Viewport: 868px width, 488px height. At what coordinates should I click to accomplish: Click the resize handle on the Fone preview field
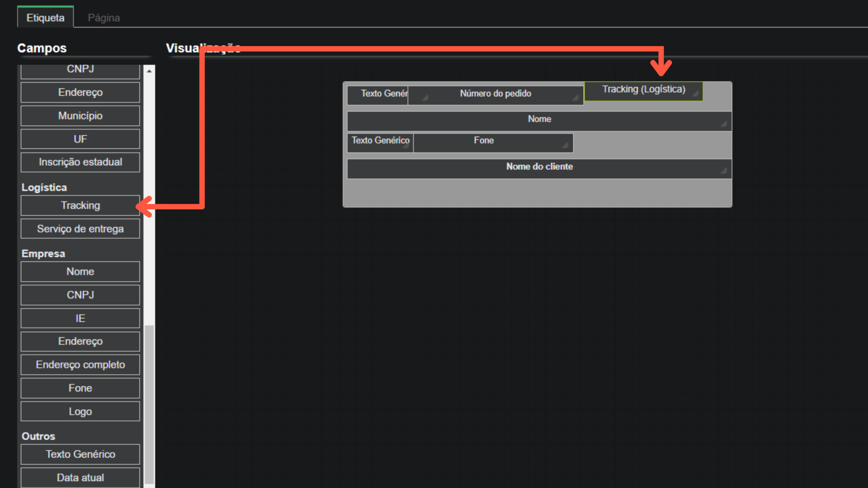click(566, 145)
